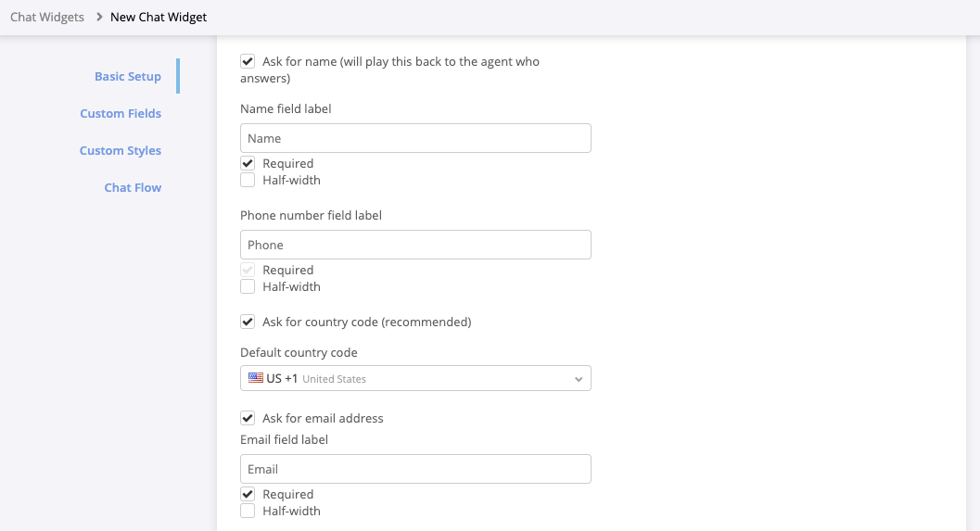Uncheck Required under Email field

(248, 494)
